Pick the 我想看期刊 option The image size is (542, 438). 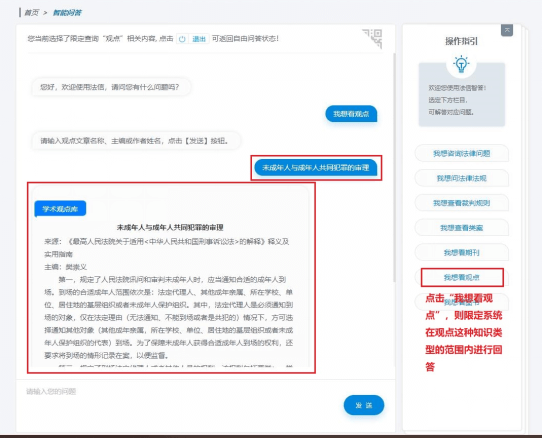click(x=461, y=252)
